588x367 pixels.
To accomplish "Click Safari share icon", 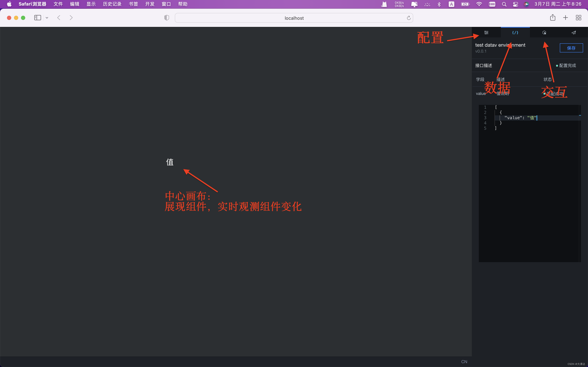I will pos(552,18).
